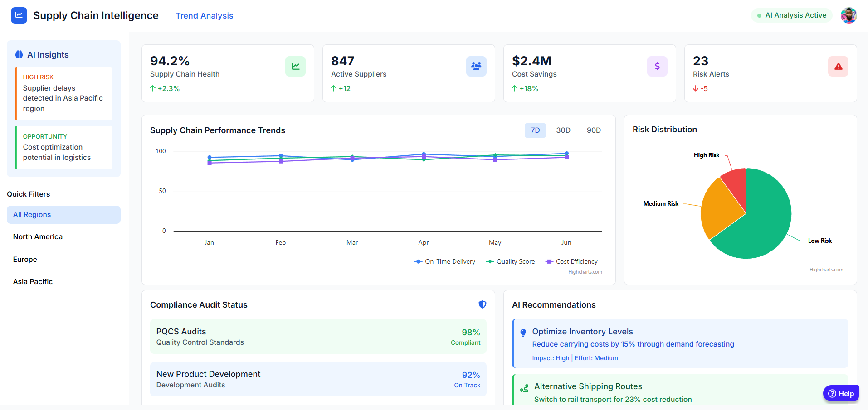Switch to the 90D time range
Viewport: 868px width, 410px height.
(x=594, y=130)
